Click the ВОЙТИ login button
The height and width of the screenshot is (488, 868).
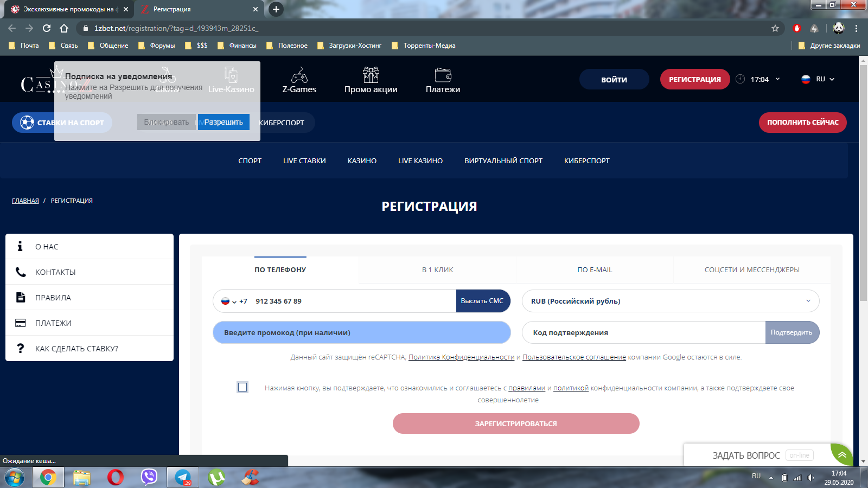click(x=614, y=79)
